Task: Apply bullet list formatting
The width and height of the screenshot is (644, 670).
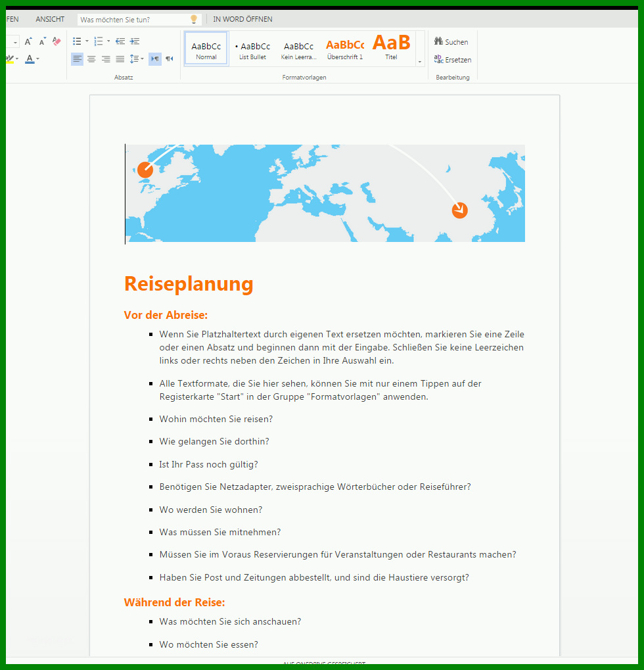Action: pos(77,41)
